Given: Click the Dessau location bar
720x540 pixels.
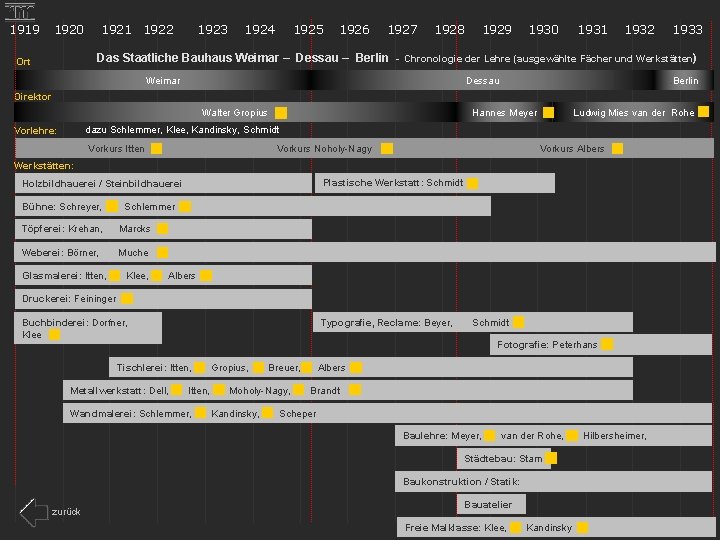Looking at the screenshot, I should click(x=483, y=80).
